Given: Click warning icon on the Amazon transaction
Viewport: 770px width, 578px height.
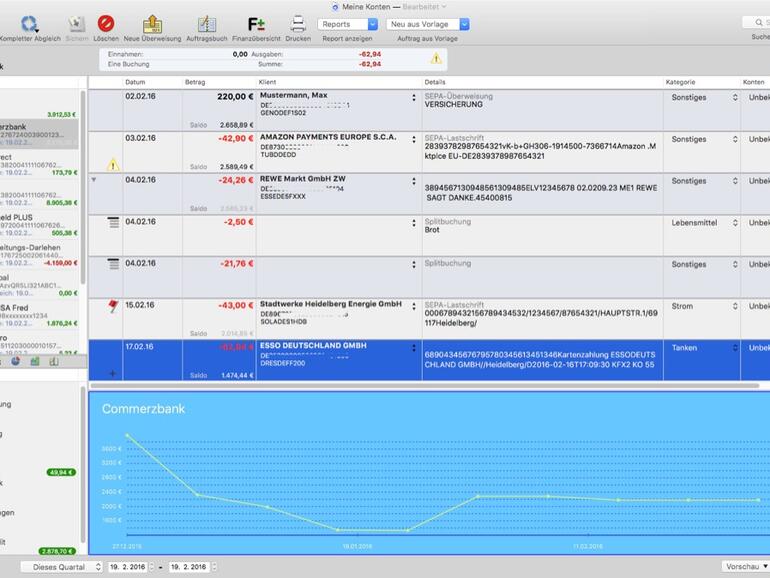Looking at the screenshot, I should click(113, 164).
